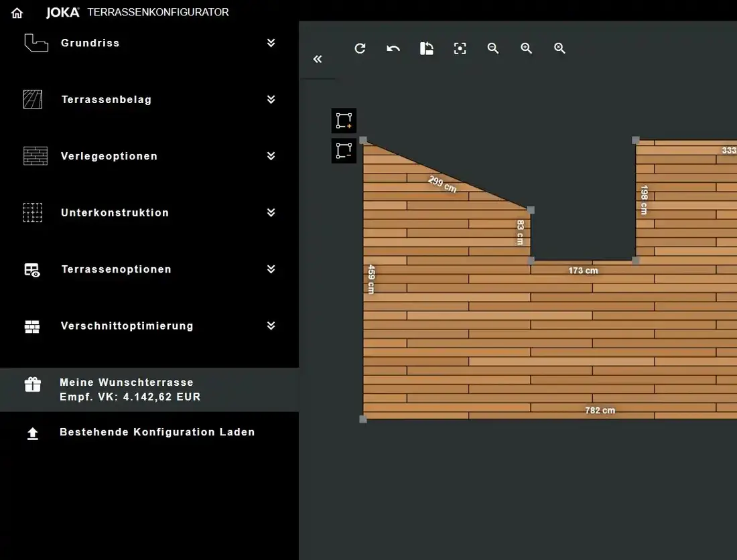
Task: Click the home icon in header
Action: pos(17,13)
